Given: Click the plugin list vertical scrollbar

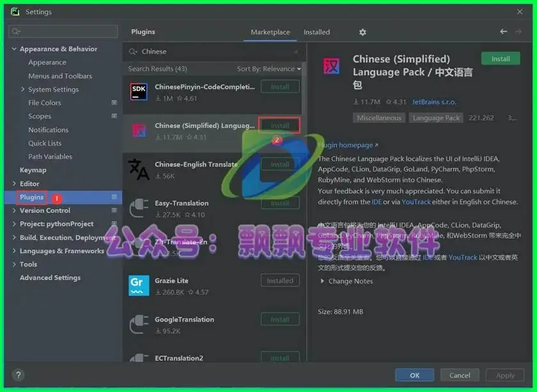Looking at the screenshot, I should coord(304,89).
